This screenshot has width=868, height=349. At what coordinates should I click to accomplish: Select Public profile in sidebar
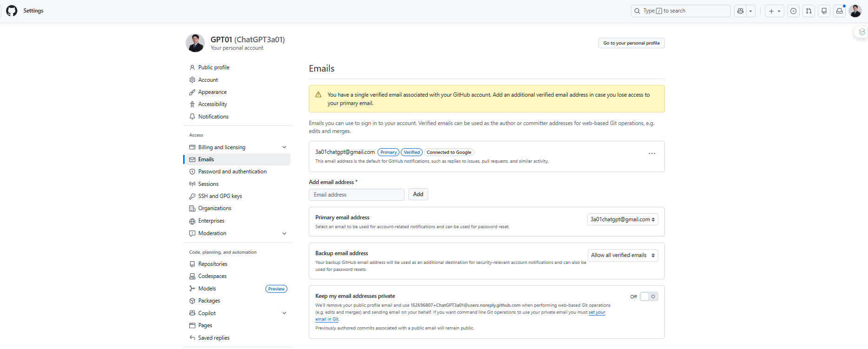click(x=213, y=67)
